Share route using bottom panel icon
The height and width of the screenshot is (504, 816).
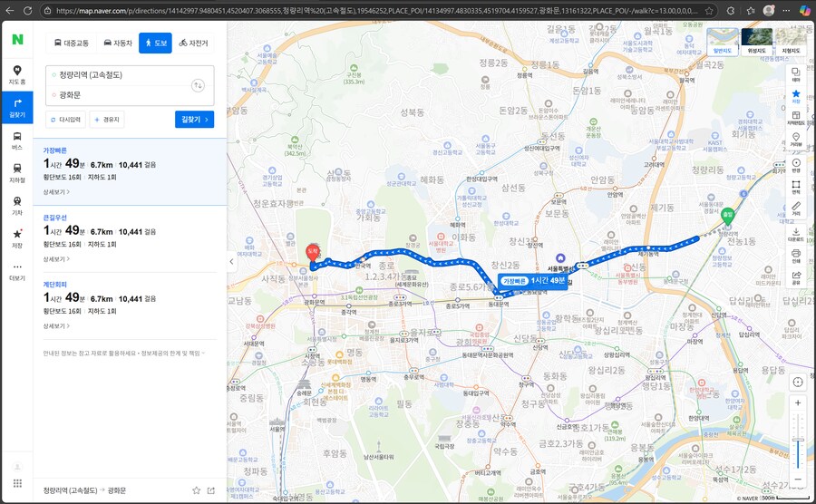click(x=210, y=490)
